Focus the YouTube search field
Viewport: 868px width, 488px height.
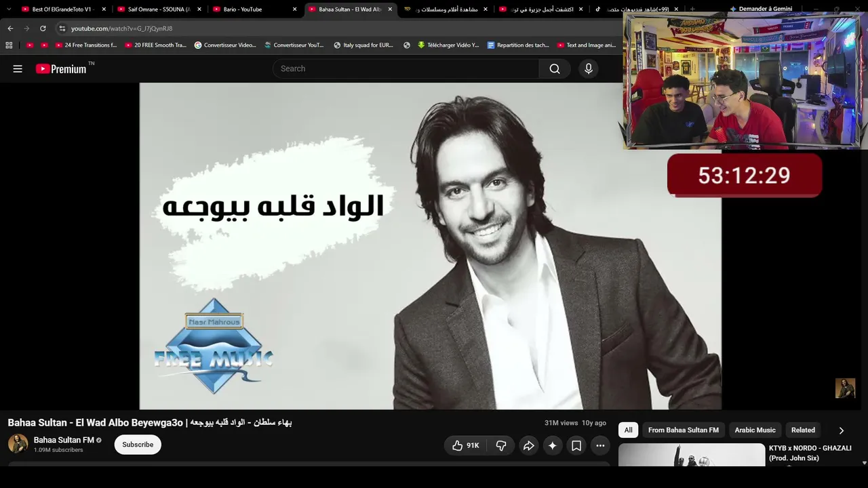[406, 68]
